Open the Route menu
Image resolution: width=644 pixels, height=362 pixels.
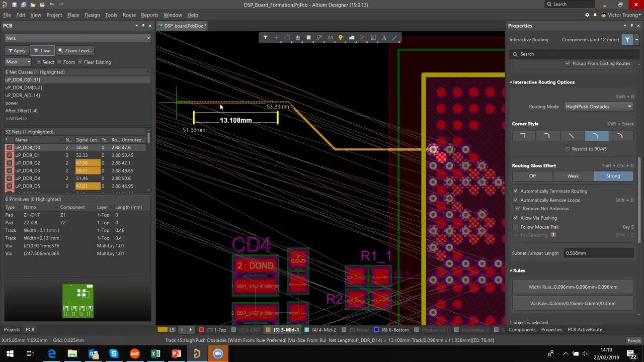pos(129,15)
